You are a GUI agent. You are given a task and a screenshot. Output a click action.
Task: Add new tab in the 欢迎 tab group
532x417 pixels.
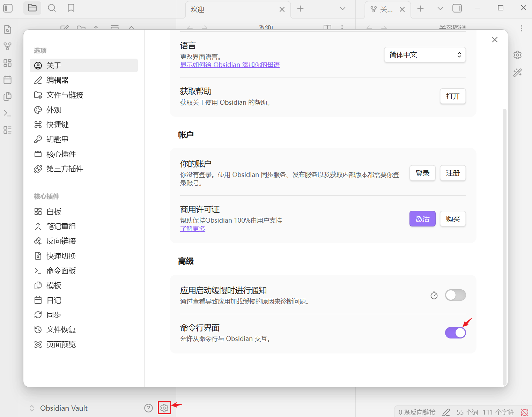point(300,9)
